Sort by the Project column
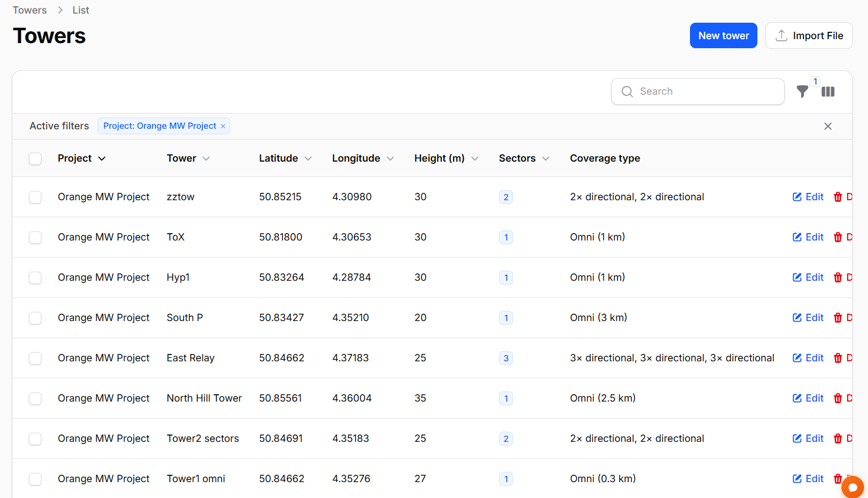 pyautogui.click(x=82, y=158)
